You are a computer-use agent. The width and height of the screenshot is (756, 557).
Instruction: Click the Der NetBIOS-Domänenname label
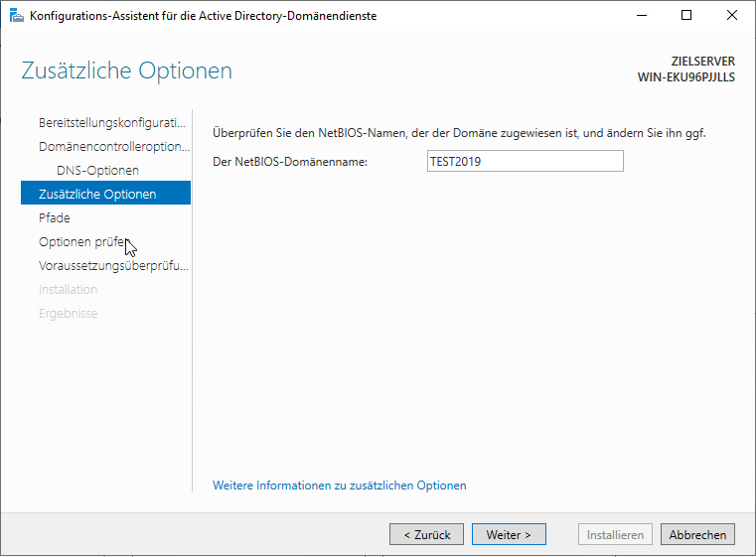[x=290, y=162]
